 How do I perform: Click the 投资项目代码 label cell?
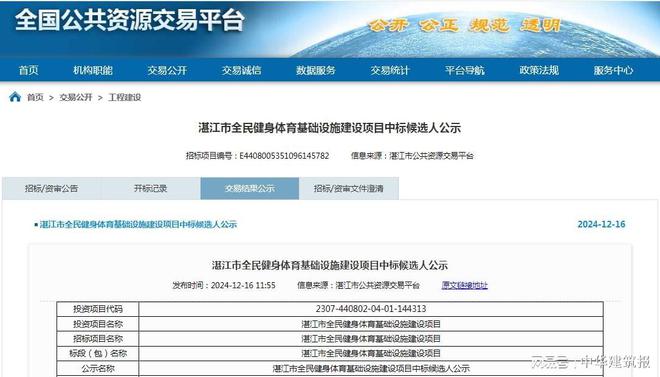(x=98, y=309)
